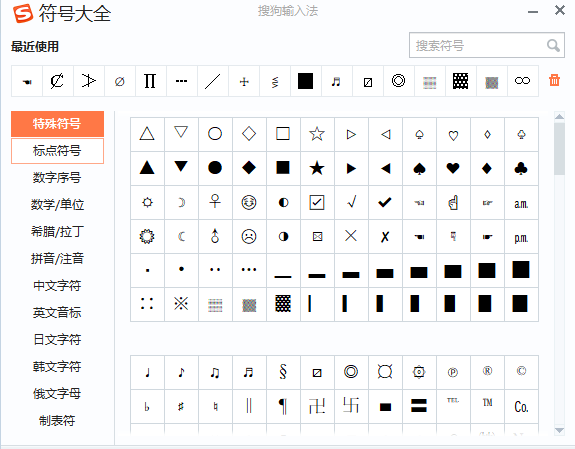Image resolution: width=575 pixels, height=449 pixels.
Task: Insert the solid black star symbol
Action: click(x=317, y=168)
